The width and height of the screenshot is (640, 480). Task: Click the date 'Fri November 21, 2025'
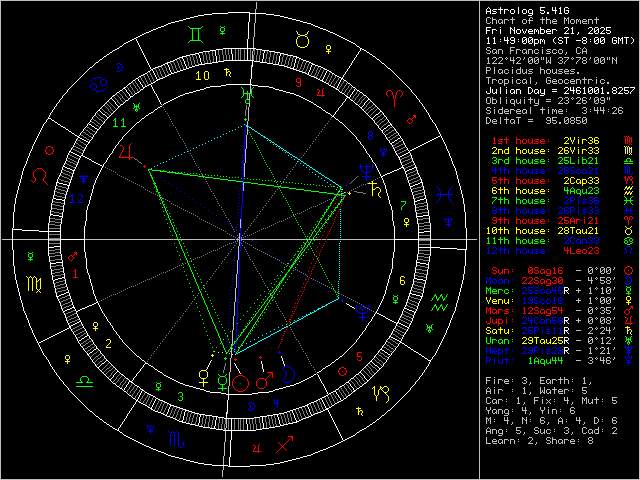[x=548, y=31]
